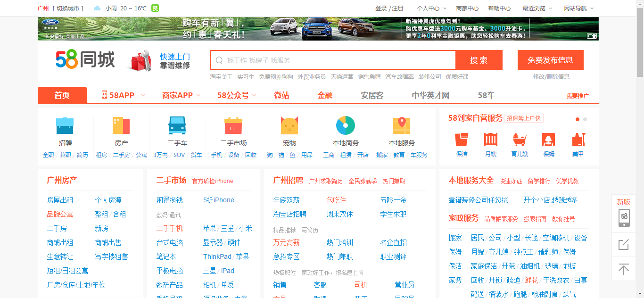Open the 商家中心 link
The image size is (644, 298).
(467, 8)
